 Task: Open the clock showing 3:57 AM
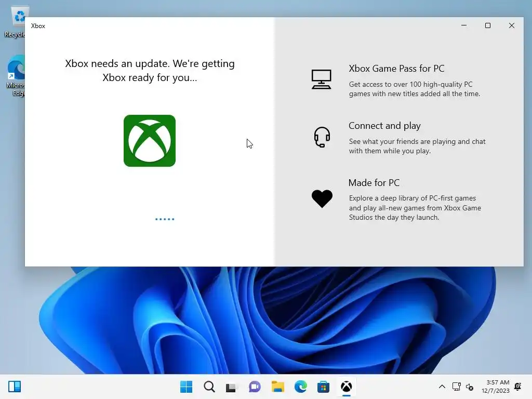[495, 387]
